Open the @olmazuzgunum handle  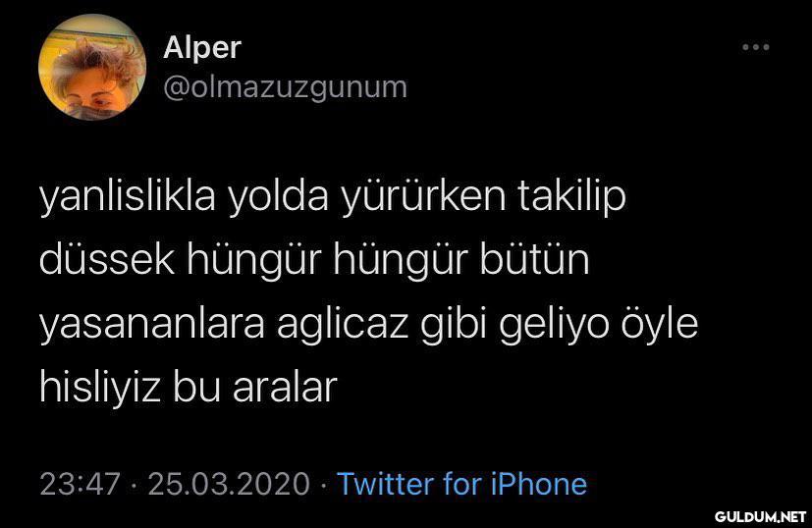coord(286,87)
